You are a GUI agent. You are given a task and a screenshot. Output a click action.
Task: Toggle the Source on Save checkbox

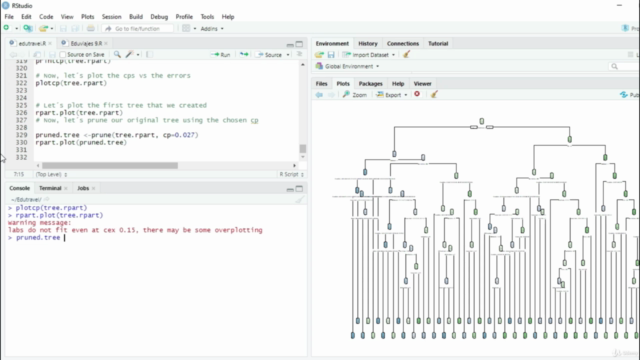(x=62, y=54)
